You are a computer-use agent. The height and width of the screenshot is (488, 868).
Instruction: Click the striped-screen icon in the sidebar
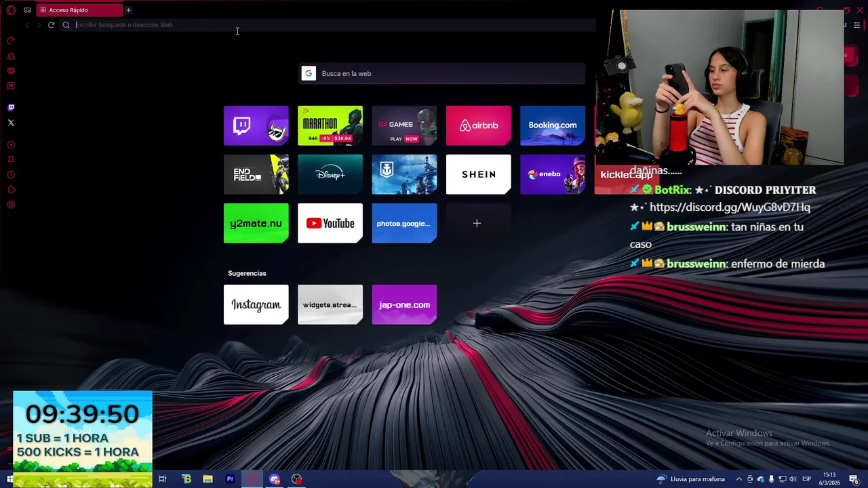pos(11,71)
